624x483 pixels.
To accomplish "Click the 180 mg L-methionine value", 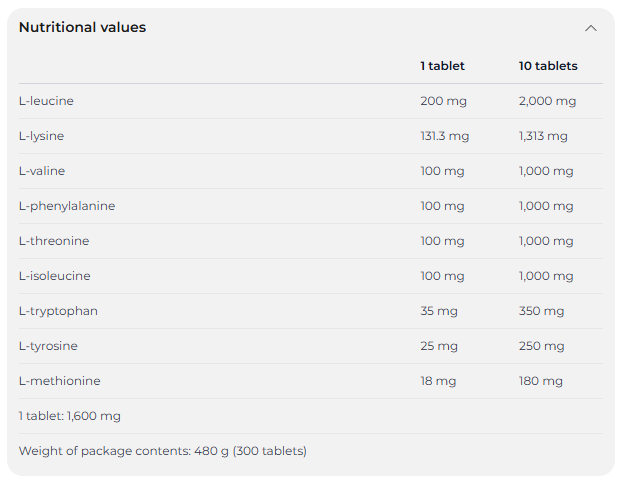I will click(540, 381).
